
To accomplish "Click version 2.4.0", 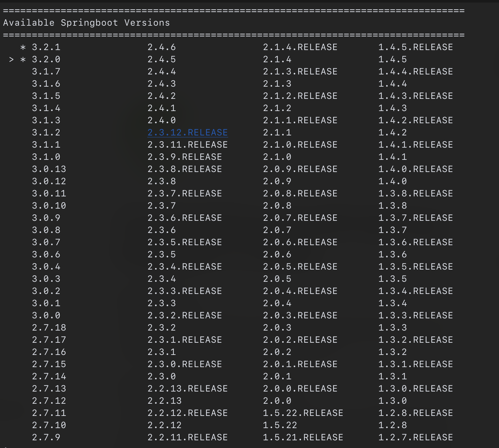I will point(162,120).
